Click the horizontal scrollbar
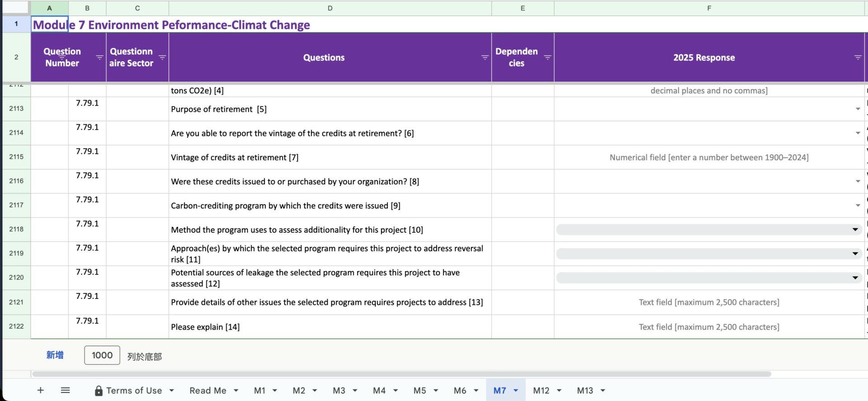The height and width of the screenshot is (401, 868). click(x=401, y=374)
